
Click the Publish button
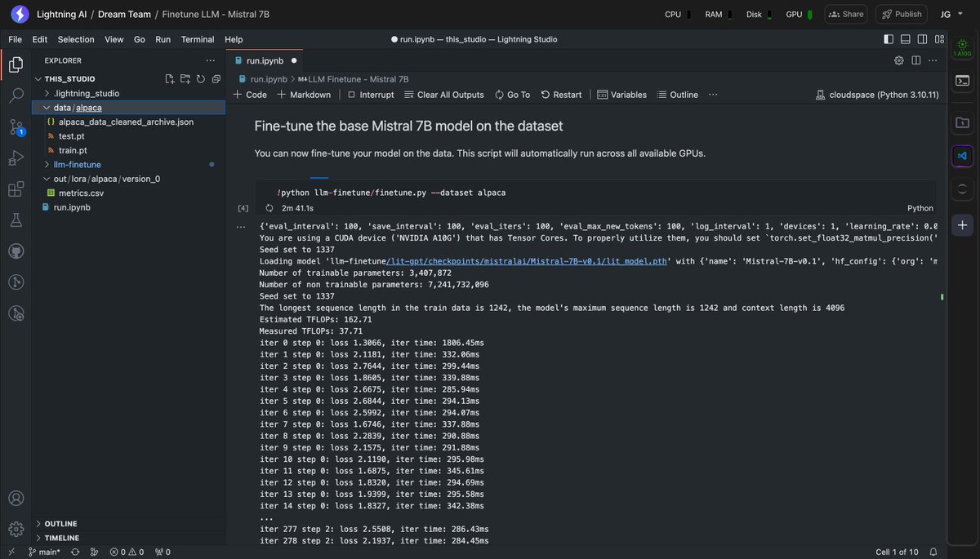coord(902,14)
